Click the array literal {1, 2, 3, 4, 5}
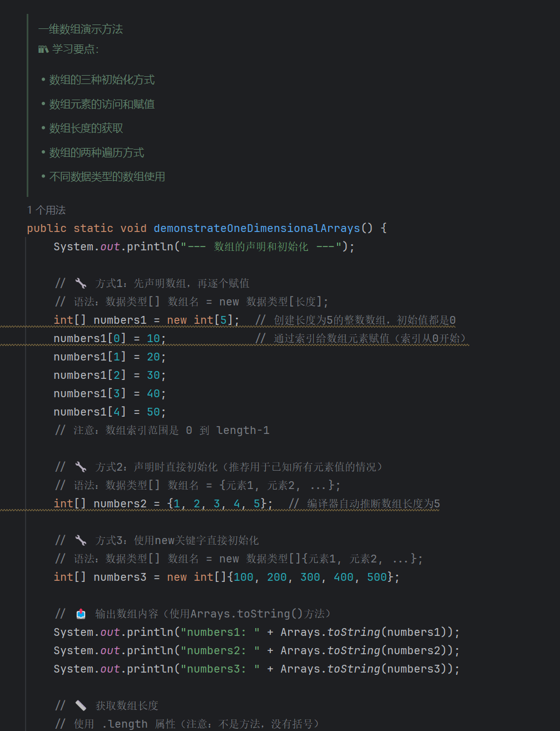 pyautogui.click(x=217, y=503)
